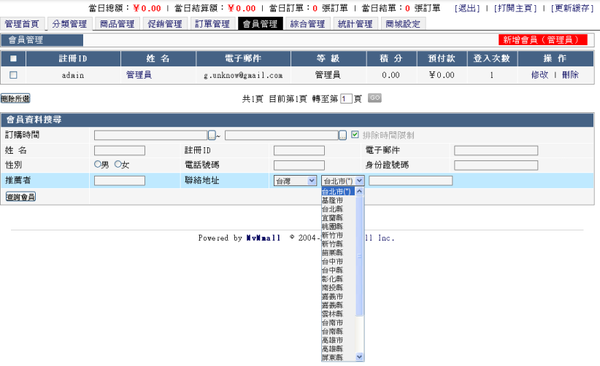Click the address detail text field
600x366 pixels.
coord(411,180)
